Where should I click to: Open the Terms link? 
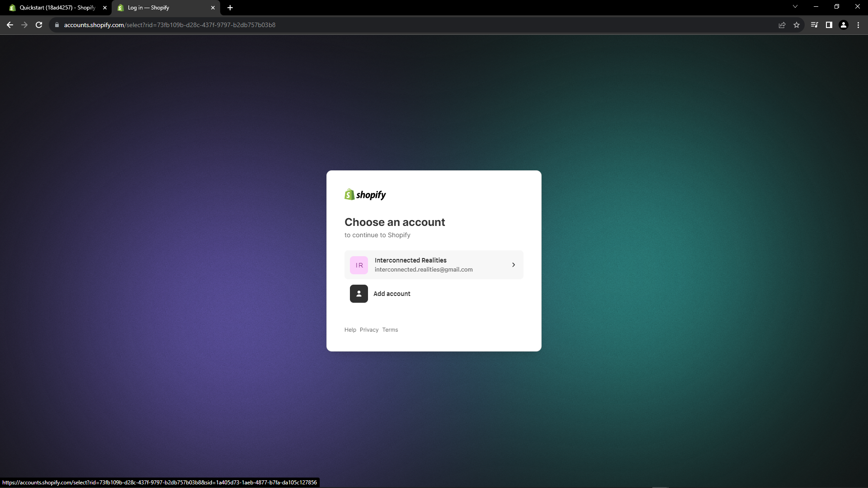[x=390, y=330]
